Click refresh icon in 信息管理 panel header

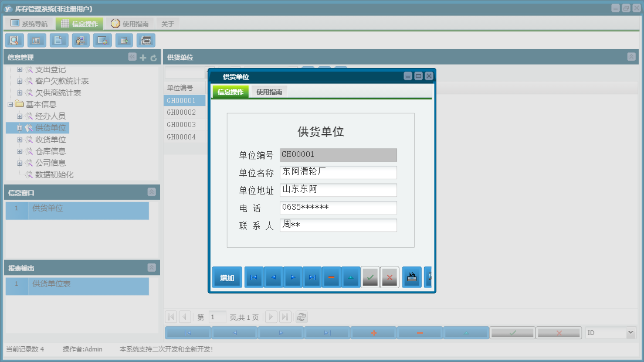(154, 57)
